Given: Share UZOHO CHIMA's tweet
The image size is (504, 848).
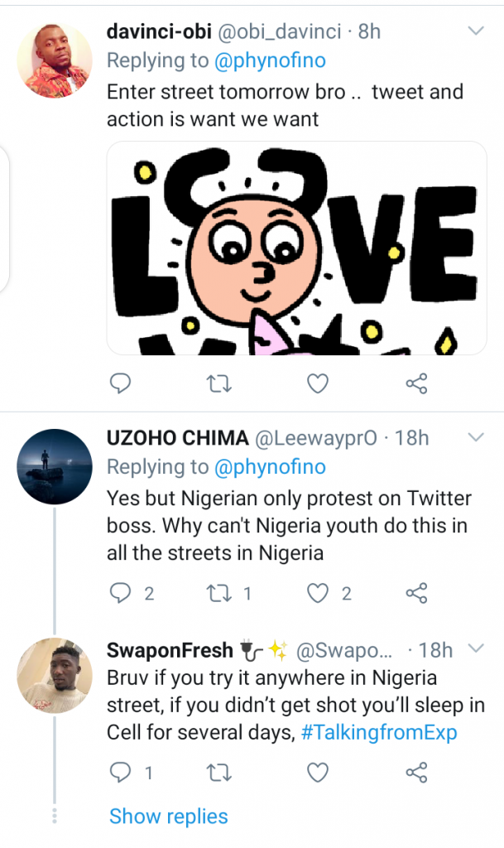Looking at the screenshot, I should point(417,593).
